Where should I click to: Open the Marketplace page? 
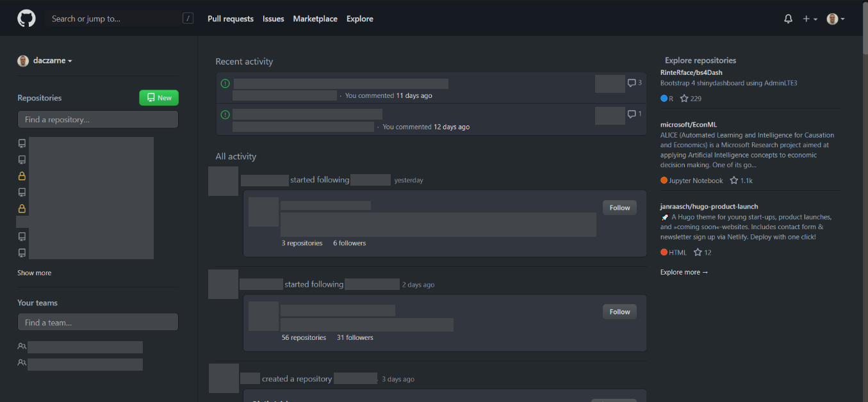click(315, 19)
